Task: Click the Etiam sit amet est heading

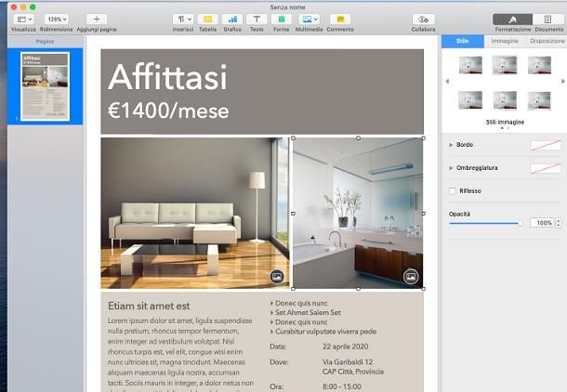Action: pos(149,306)
